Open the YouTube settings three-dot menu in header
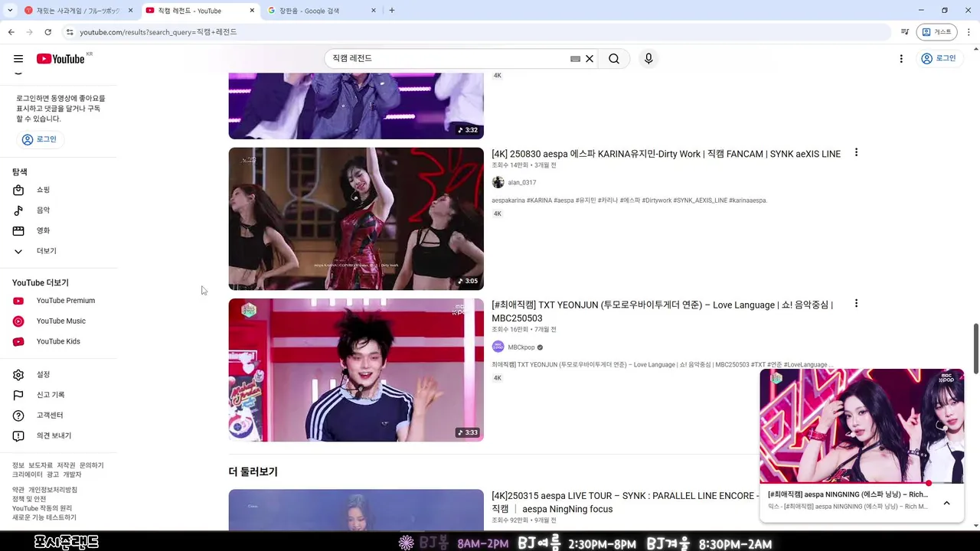 901,59
